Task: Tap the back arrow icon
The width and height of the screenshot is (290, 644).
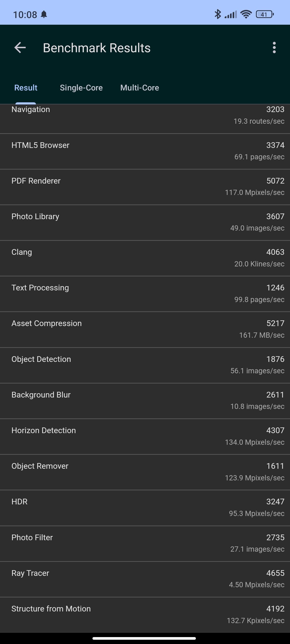Action: [x=20, y=47]
